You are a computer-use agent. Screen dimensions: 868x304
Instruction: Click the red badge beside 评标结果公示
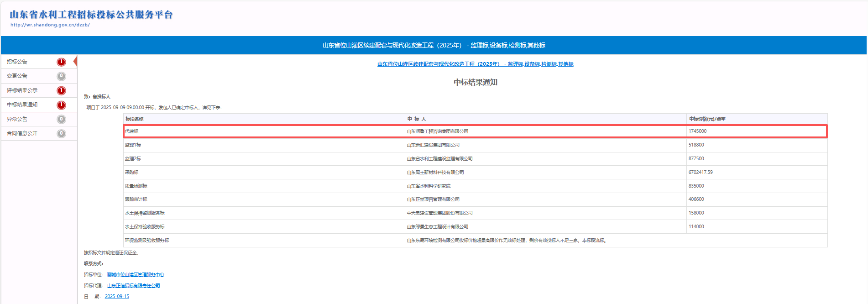click(61, 91)
